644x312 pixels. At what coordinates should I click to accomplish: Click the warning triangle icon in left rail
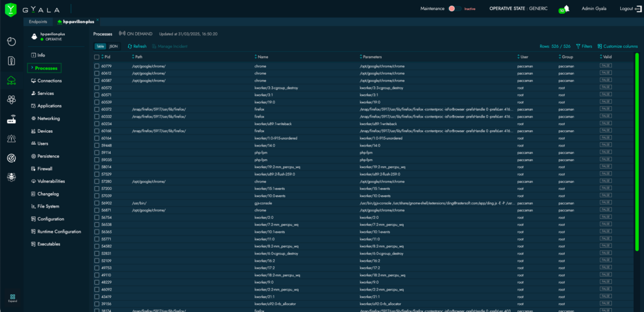pos(11,138)
